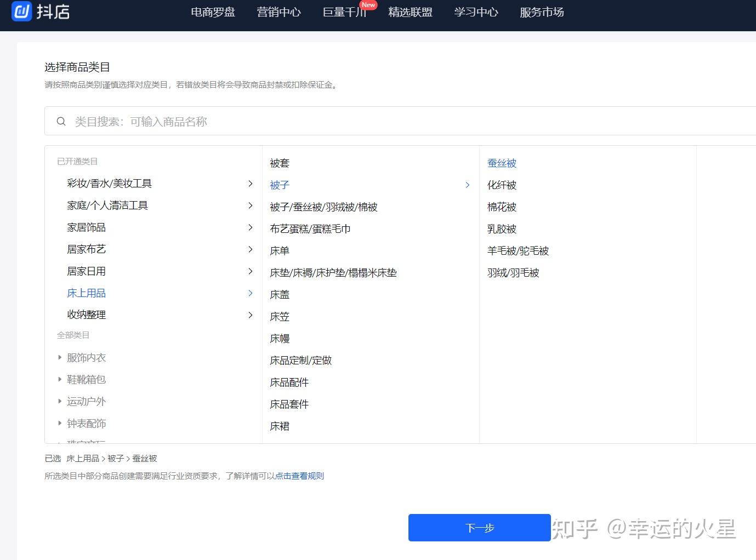Choose highlighted subcategory 被子
This screenshot has width=756, height=560.
tap(280, 185)
